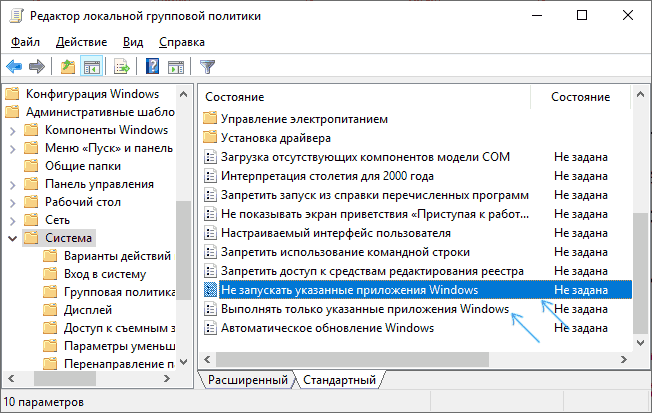Select Параметры уменьш tree item
652x413 pixels.
coord(119,346)
